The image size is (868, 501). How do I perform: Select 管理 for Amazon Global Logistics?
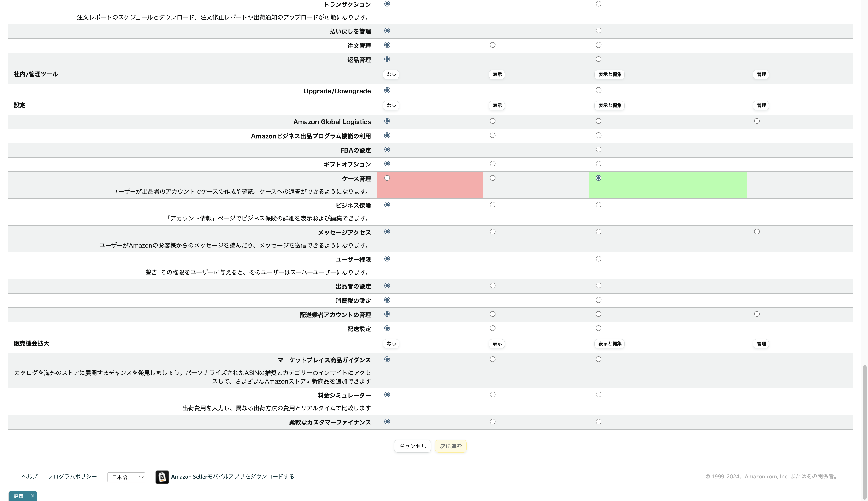pyautogui.click(x=757, y=121)
